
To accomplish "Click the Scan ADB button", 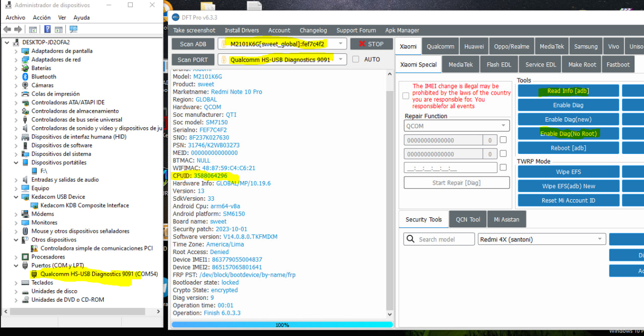I will click(x=193, y=44).
